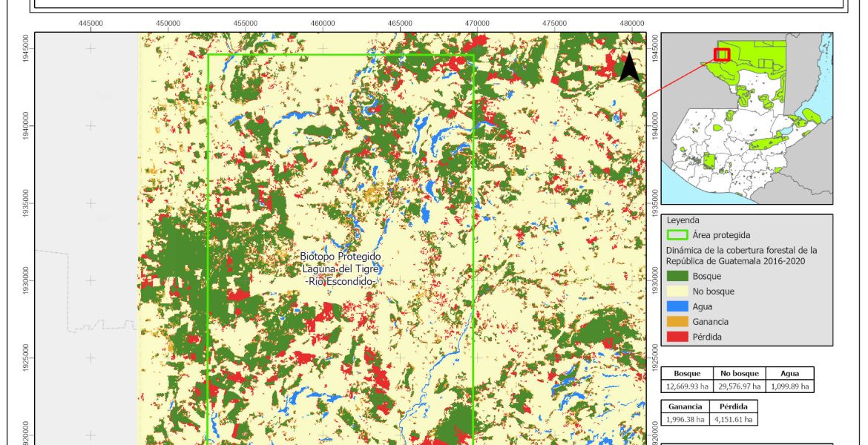
Task: Click the black north arrow symbol
Action: coord(629,67)
